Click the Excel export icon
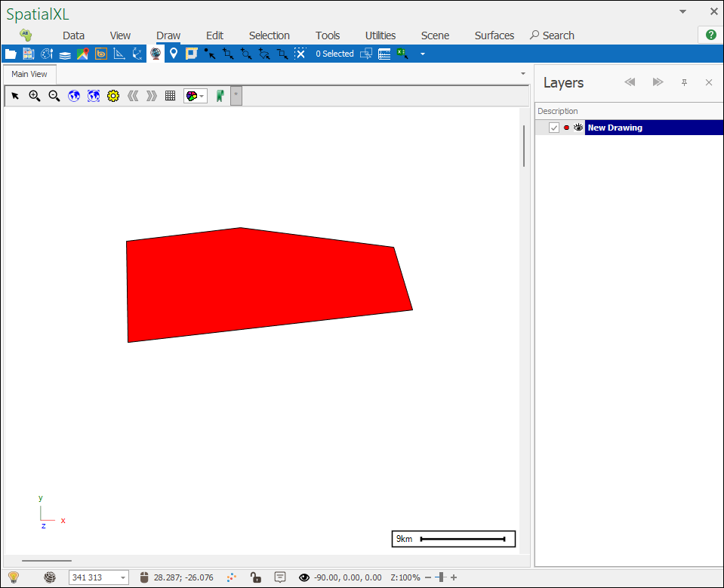724x588 pixels. pyautogui.click(x=402, y=54)
